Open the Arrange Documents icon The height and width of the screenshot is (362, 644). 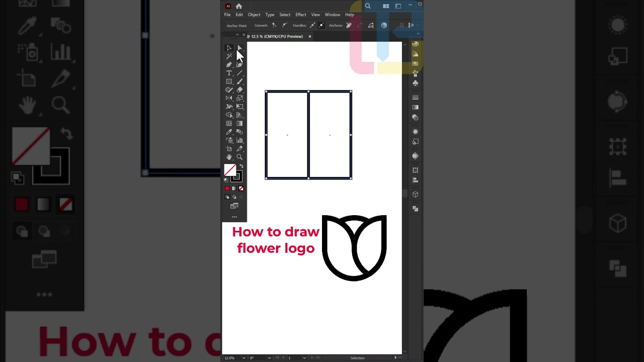tap(386, 6)
